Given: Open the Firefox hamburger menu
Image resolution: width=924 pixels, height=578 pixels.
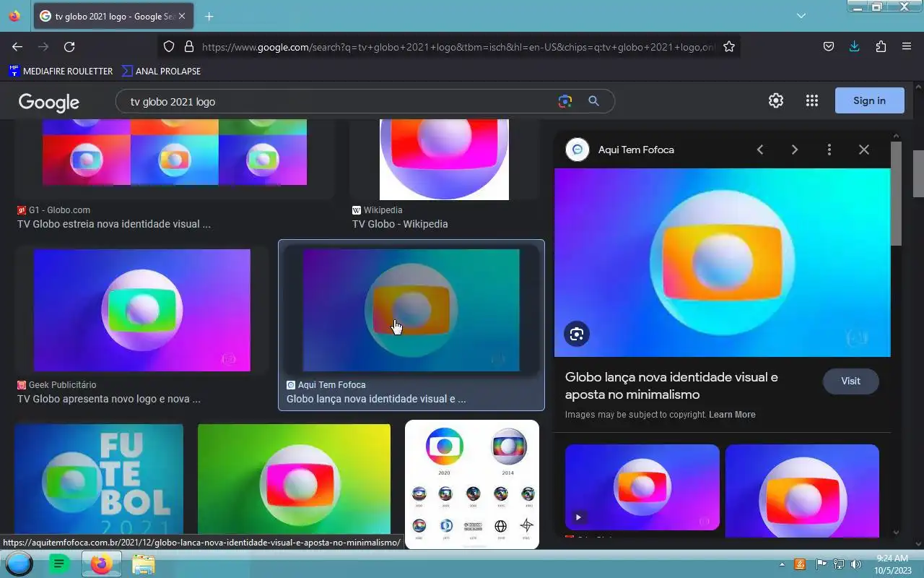Looking at the screenshot, I should (x=907, y=47).
